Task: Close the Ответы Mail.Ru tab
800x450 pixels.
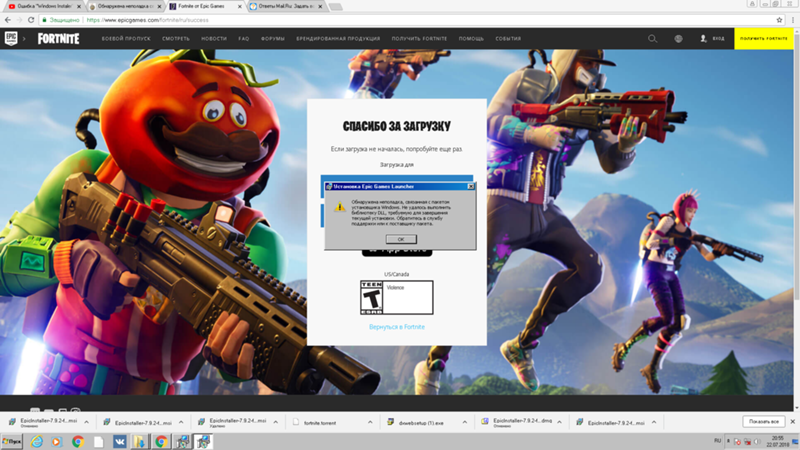Action: coord(320,7)
